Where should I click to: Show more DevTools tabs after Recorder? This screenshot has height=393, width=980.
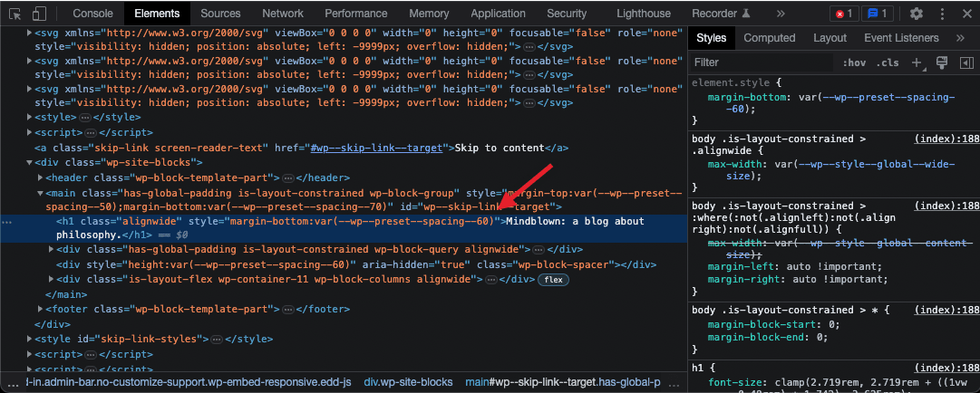coord(781,13)
